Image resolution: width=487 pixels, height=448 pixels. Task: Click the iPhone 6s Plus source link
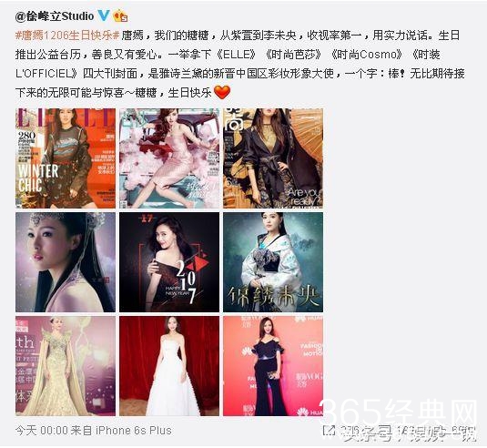point(134,431)
